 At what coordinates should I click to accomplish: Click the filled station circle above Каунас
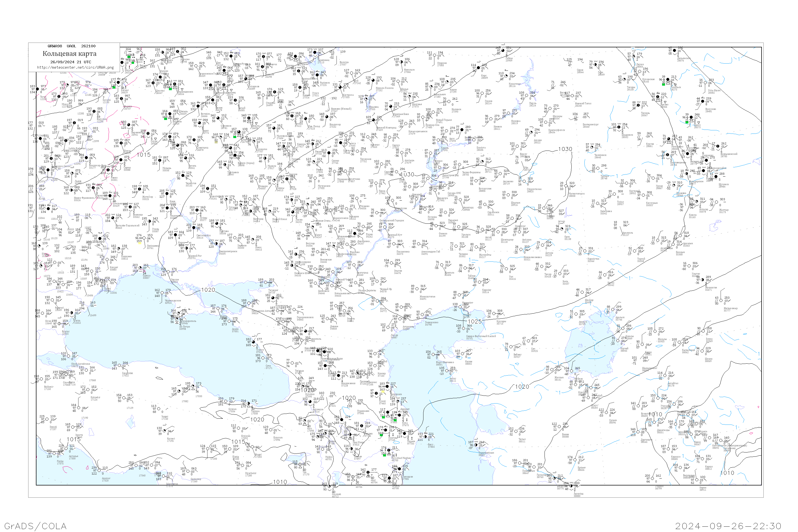[x=118, y=82]
